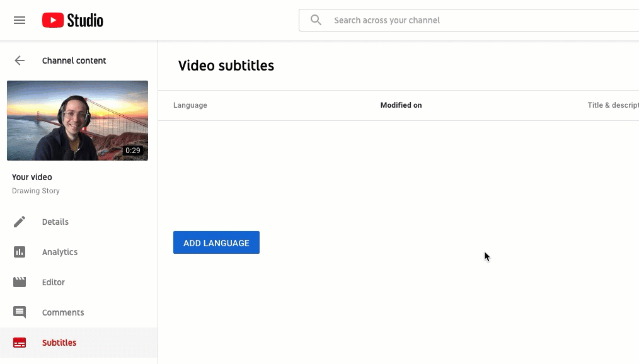The image size is (639, 364).
Task: Select the Analytics menu entry
Action: pyautogui.click(x=60, y=252)
